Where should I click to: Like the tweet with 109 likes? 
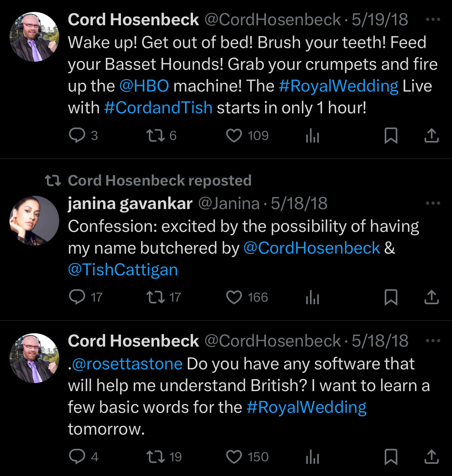coord(234,135)
